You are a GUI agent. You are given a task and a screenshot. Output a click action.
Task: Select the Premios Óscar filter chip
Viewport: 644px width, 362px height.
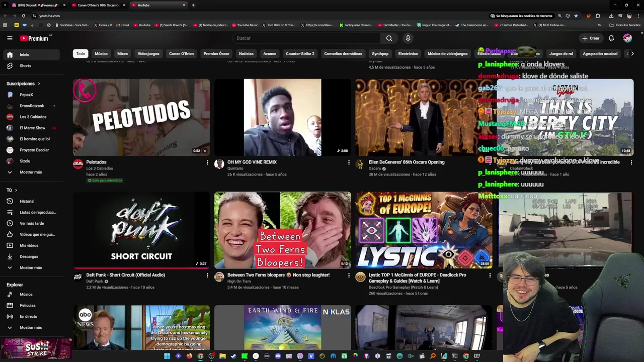(216, 54)
